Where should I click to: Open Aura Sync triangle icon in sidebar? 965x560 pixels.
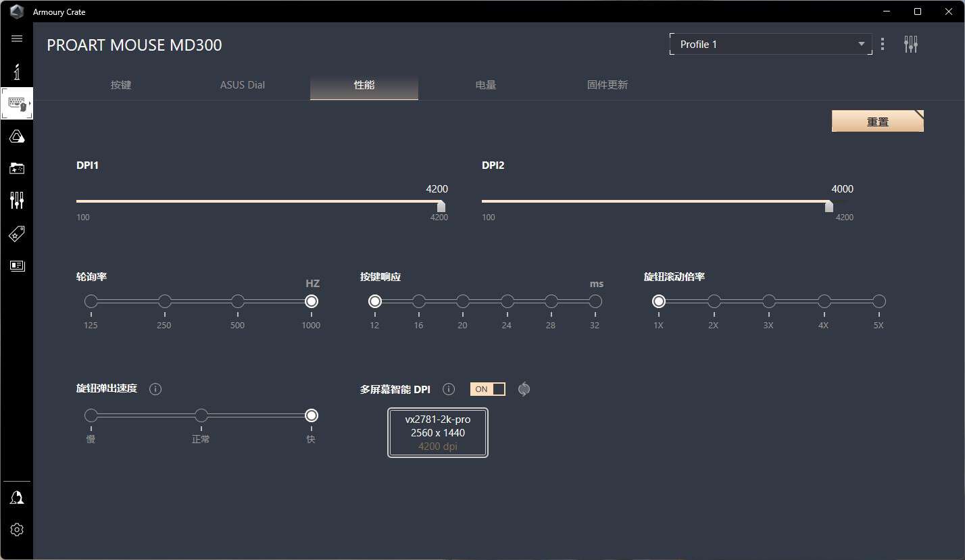tap(17, 137)
